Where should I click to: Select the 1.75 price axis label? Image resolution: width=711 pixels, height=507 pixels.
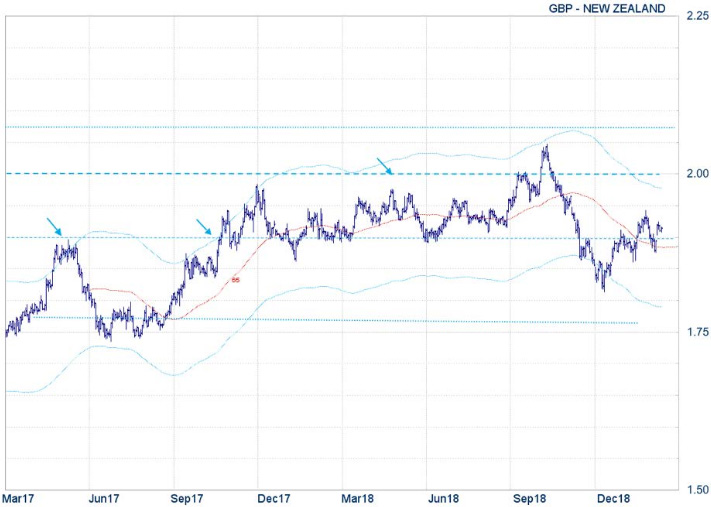point(696,332)
